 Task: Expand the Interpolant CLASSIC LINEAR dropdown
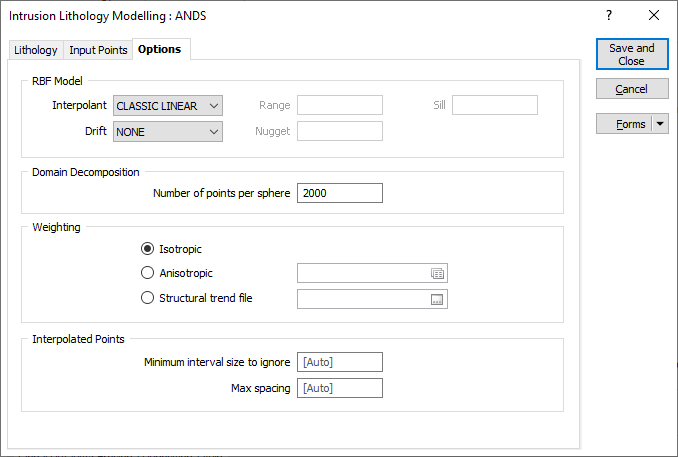[168, 106]
